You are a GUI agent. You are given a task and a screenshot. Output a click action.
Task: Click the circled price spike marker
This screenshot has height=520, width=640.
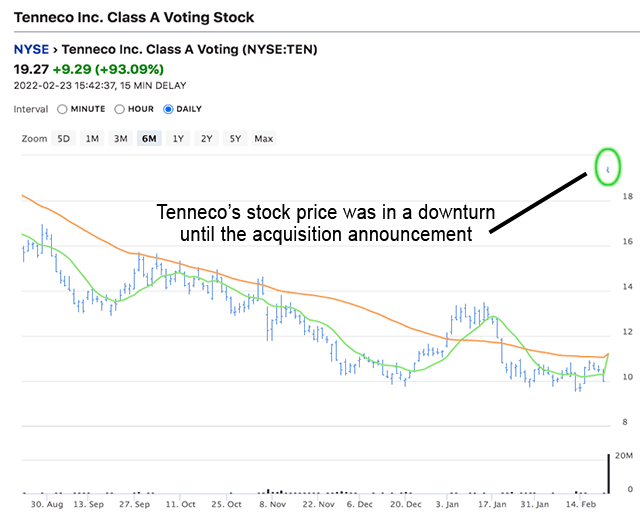pos(608,168)
